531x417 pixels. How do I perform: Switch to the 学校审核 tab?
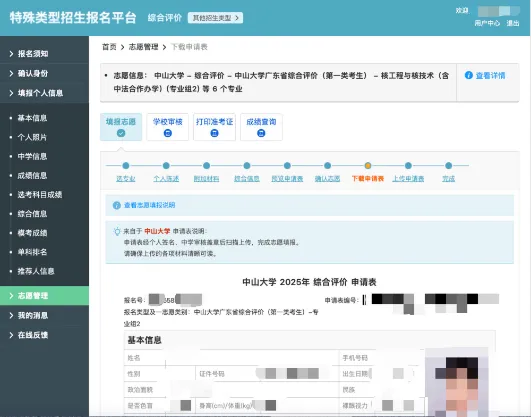coord(168,127)
